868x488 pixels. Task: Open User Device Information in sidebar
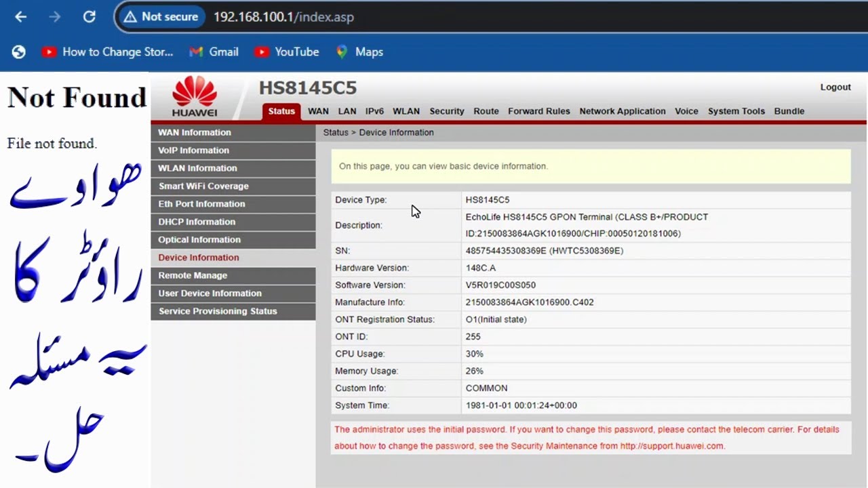click(233, 293)
